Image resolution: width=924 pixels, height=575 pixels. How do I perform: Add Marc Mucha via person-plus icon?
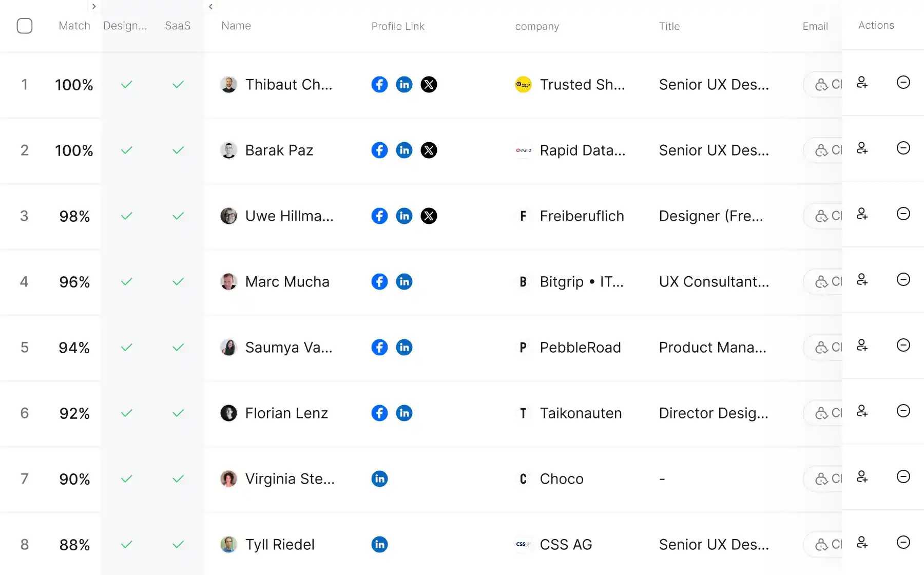point(862,280)
